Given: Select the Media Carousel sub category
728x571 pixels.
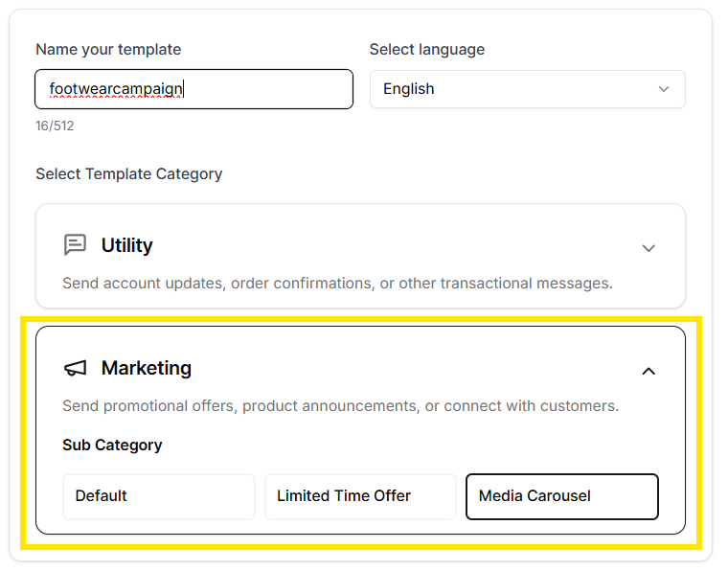Looking at the screenshot, I should click(x=561, y=496).
